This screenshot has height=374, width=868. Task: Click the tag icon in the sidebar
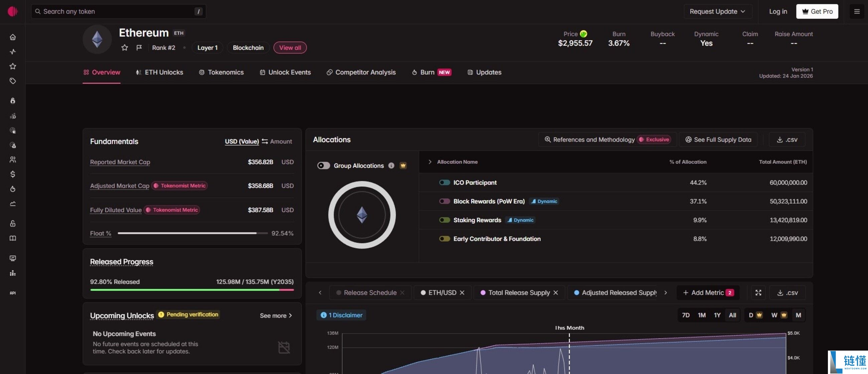[12, 81]
